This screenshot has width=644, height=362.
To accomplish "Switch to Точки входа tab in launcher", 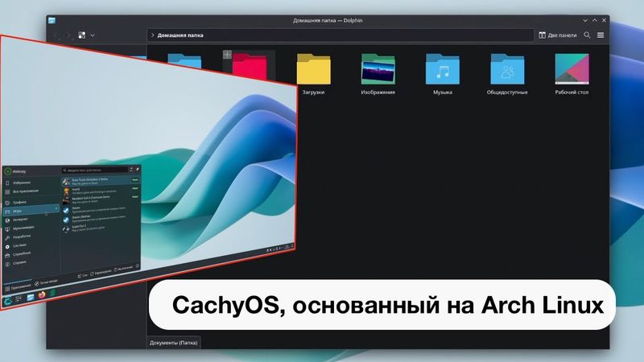I will point(46,283).
